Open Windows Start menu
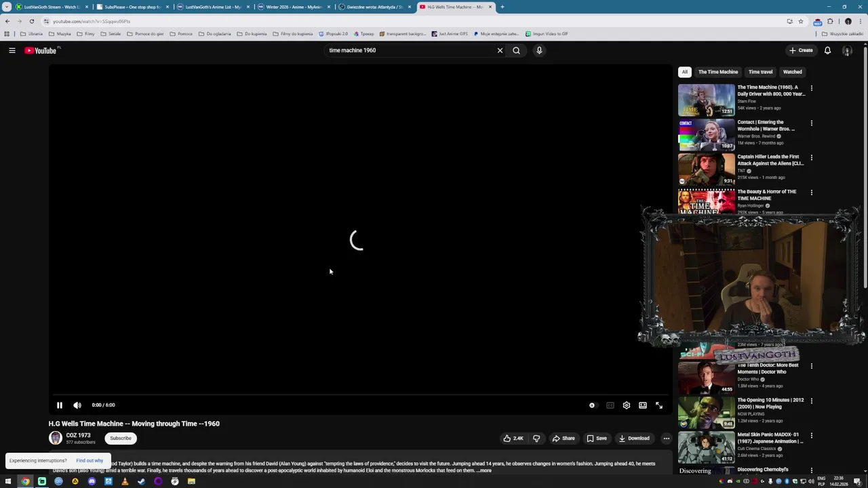 coord(8,482)
